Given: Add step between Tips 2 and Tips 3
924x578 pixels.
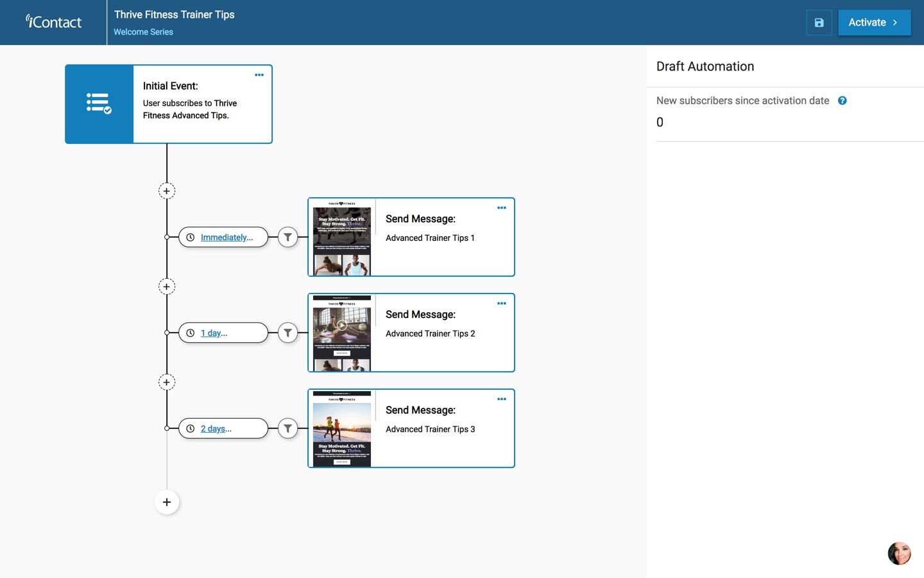Looking at the screenshot, I should click(x=167, y=382).
